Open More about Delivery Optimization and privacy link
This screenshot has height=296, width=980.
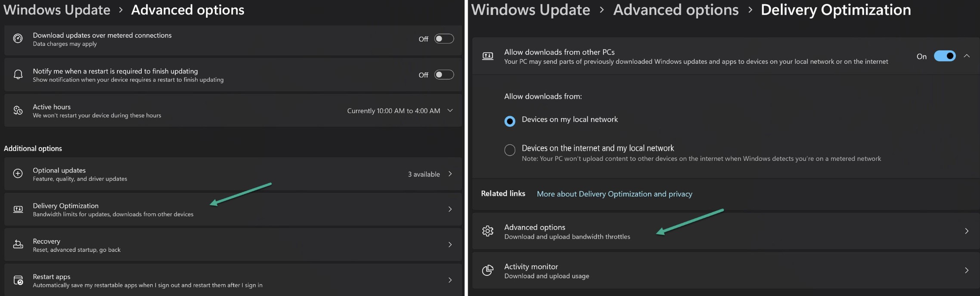(x=614, y=194)
